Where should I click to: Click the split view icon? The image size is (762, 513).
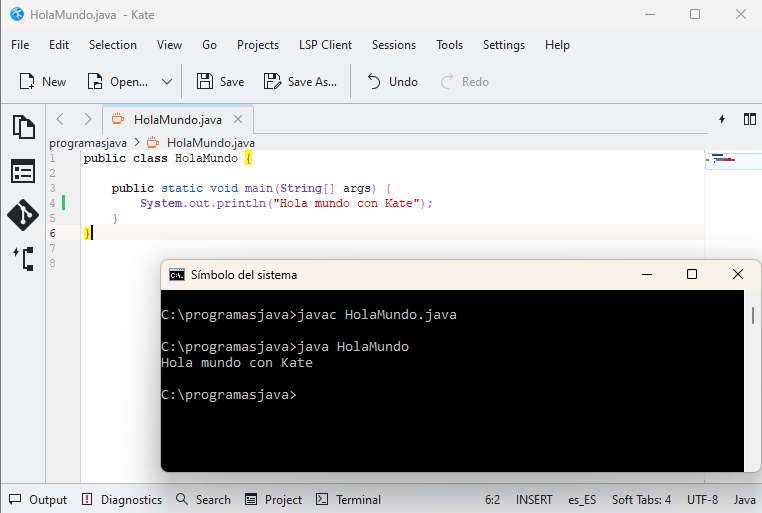(750, 119)
